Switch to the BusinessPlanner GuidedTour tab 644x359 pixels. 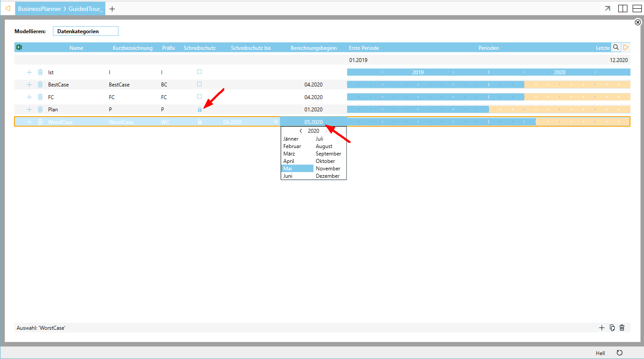point(60,9)
